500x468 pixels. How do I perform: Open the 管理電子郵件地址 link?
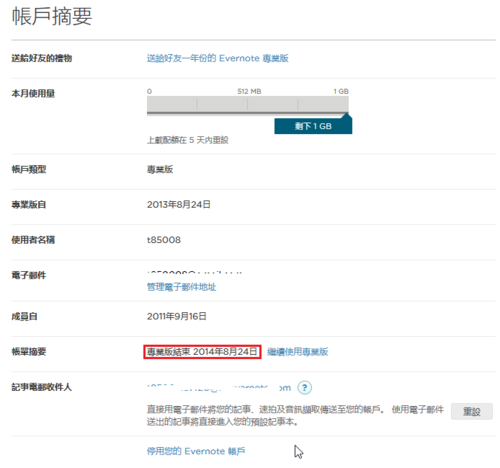coord(182,287)
